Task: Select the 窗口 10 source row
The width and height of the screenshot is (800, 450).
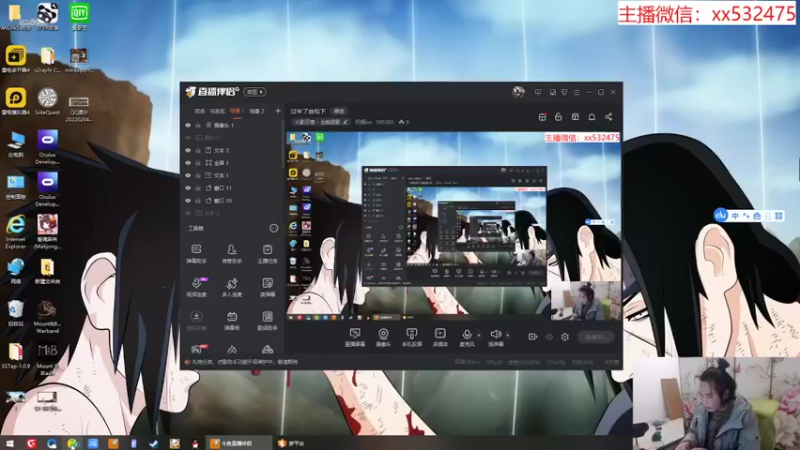Action: (x=232, y=201)
